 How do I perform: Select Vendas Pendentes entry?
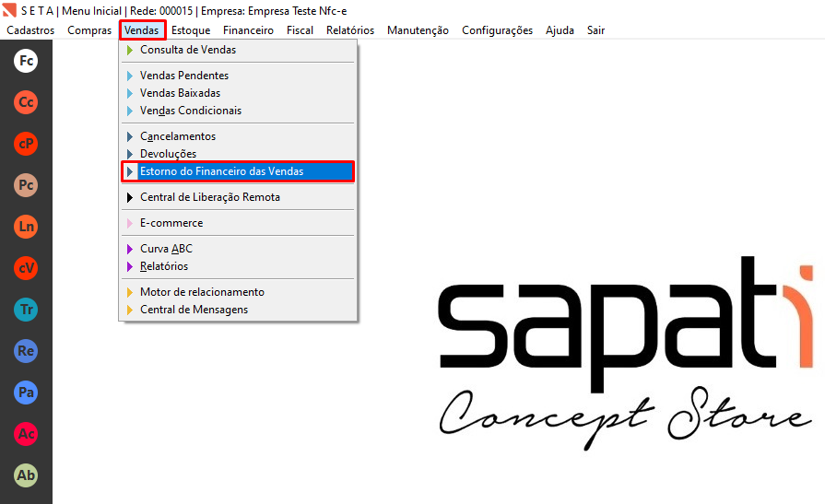(238, 76)
